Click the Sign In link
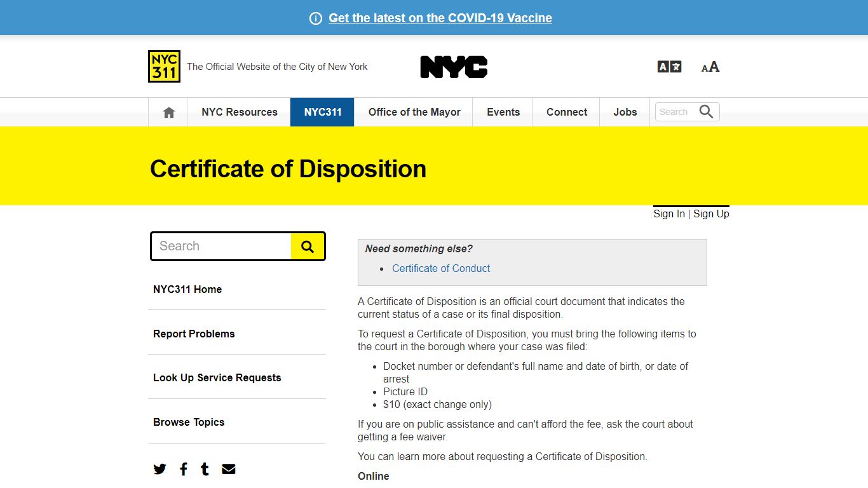Screen dimensions: 868x488 coord(669,214)
